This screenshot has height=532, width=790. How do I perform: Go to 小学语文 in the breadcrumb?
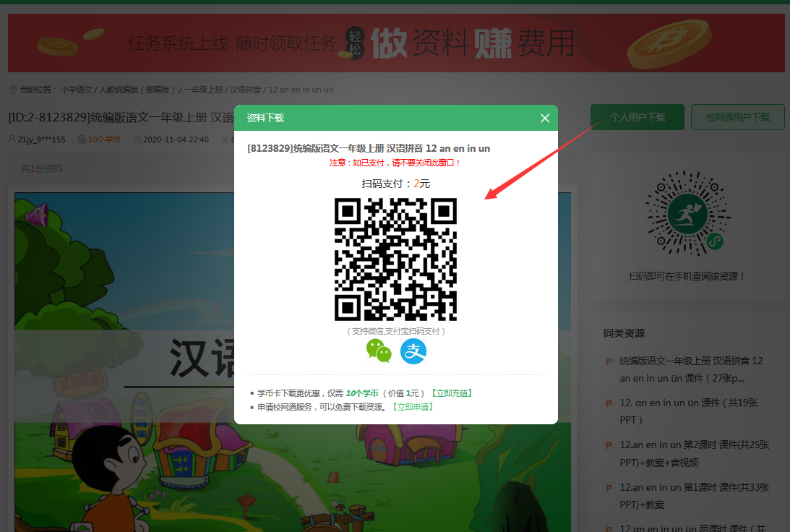[x=76, y=90]
